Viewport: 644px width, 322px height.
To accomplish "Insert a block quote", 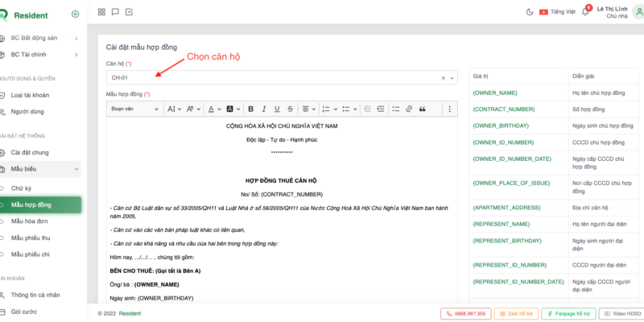I will [423, 109].
